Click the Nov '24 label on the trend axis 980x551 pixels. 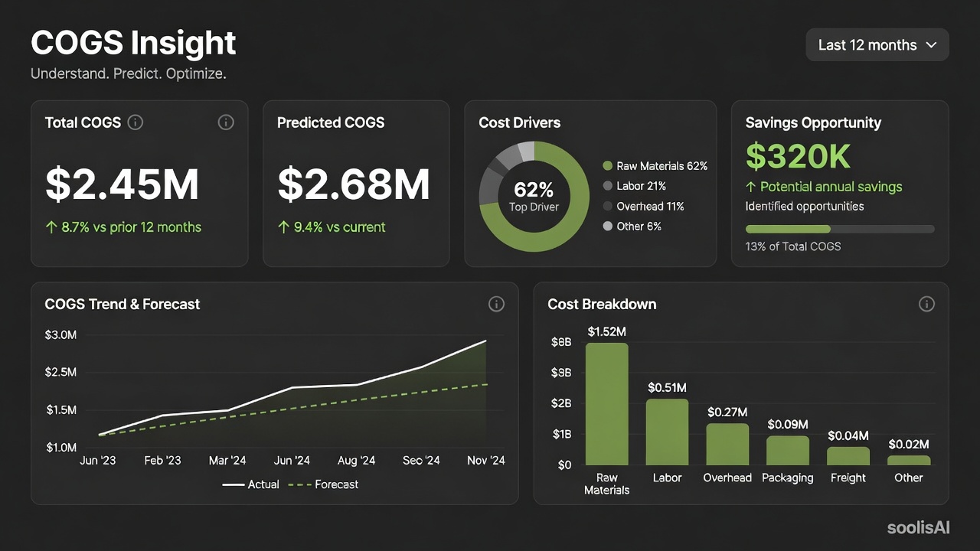point(486,461)
